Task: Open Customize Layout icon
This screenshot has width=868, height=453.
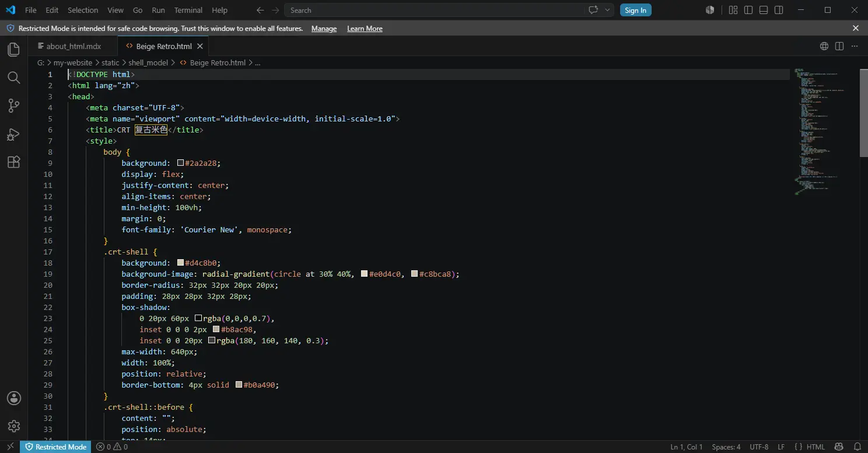Action: point(733,10)
